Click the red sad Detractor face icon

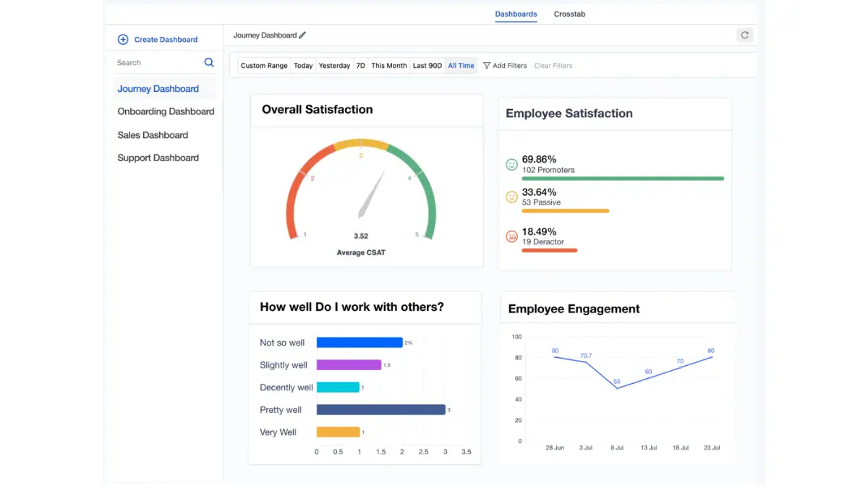coord(511,236)
